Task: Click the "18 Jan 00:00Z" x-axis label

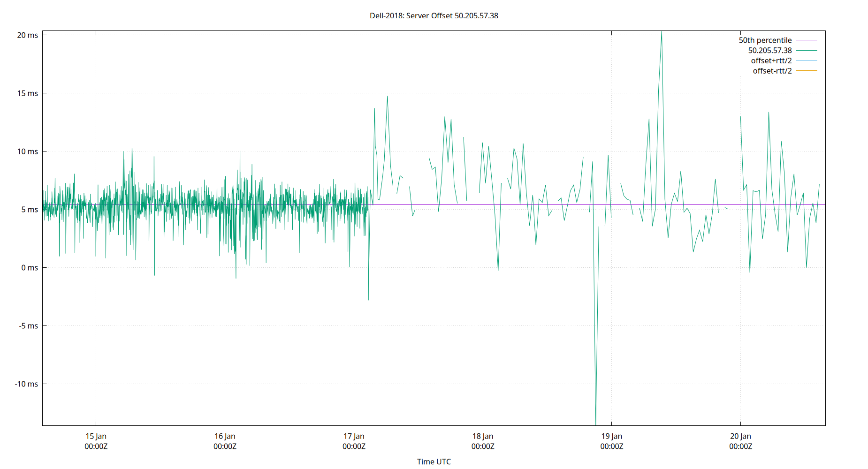Action: [483, 441]
